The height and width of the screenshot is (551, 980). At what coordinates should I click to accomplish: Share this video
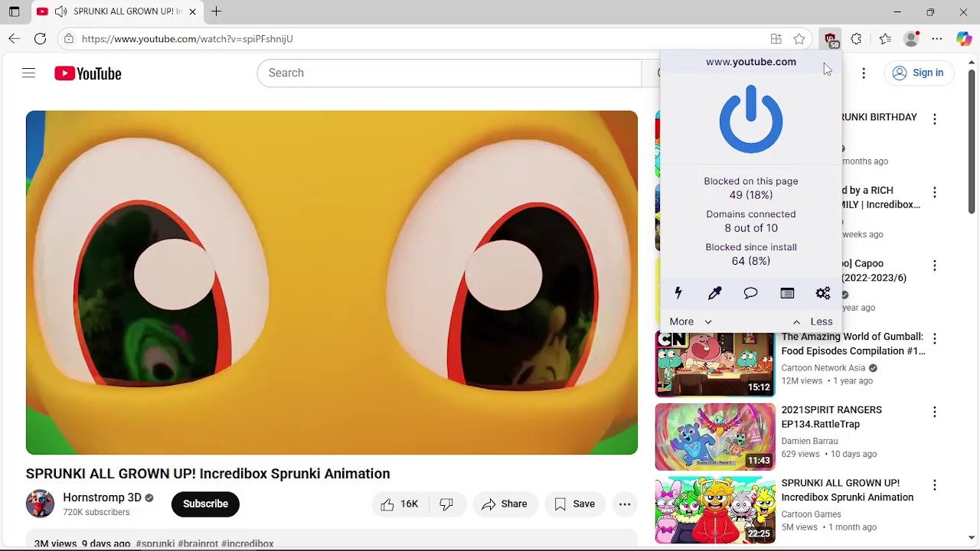click(x=505, y=504)
